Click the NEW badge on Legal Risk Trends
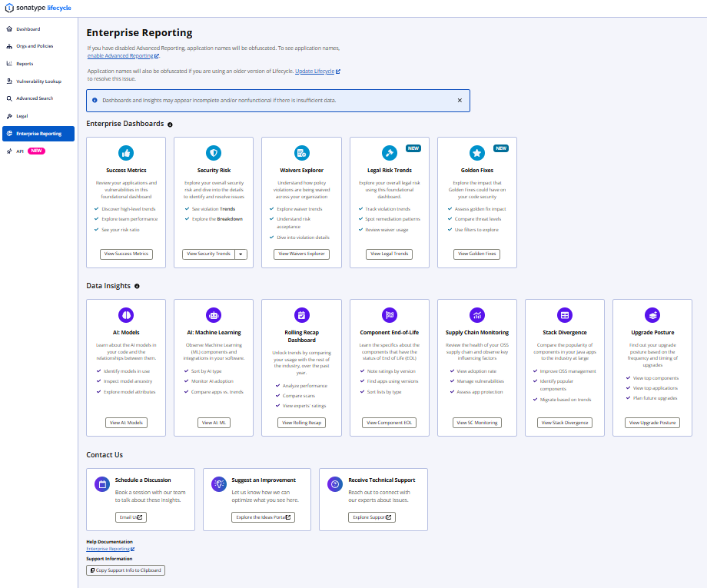Viewport: 707px width, 588px height. pos(413,148)
